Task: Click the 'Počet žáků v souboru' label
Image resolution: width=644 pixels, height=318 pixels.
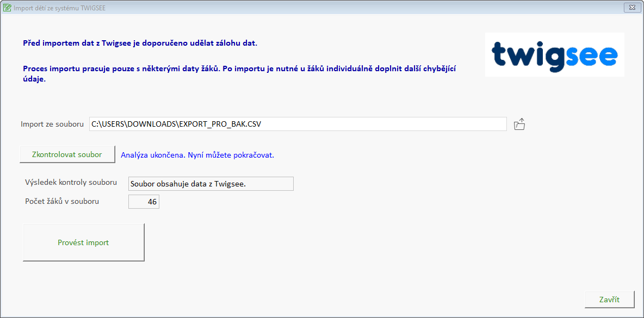Action: [x=61, y=201]
